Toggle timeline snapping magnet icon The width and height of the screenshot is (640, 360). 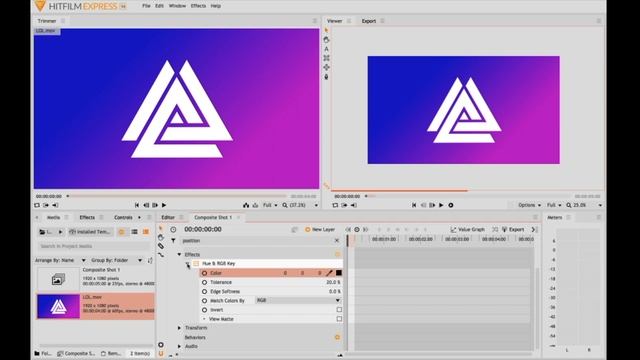coord(161,354)
